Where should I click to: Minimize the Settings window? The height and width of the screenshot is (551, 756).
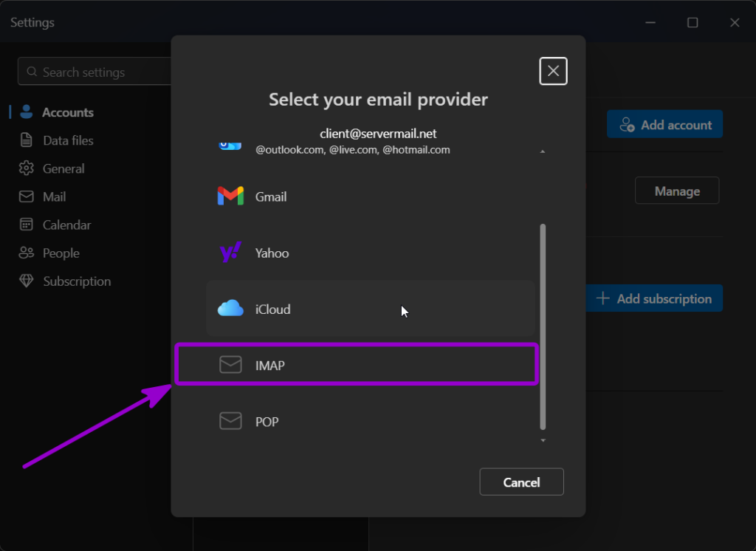650,22
